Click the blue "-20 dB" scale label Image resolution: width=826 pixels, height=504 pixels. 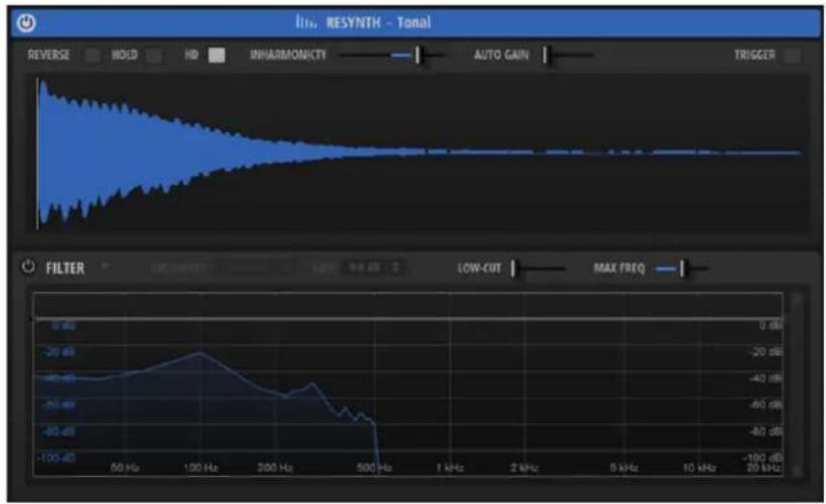coord(61,352)
